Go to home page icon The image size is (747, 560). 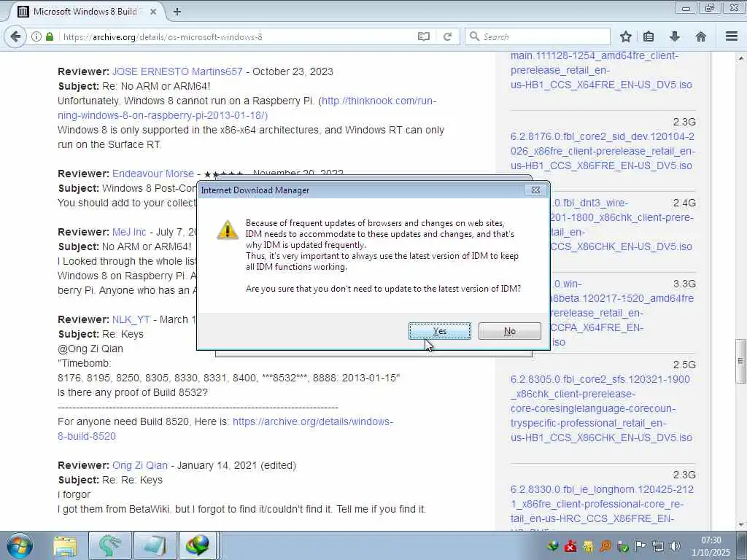[701, 36]
